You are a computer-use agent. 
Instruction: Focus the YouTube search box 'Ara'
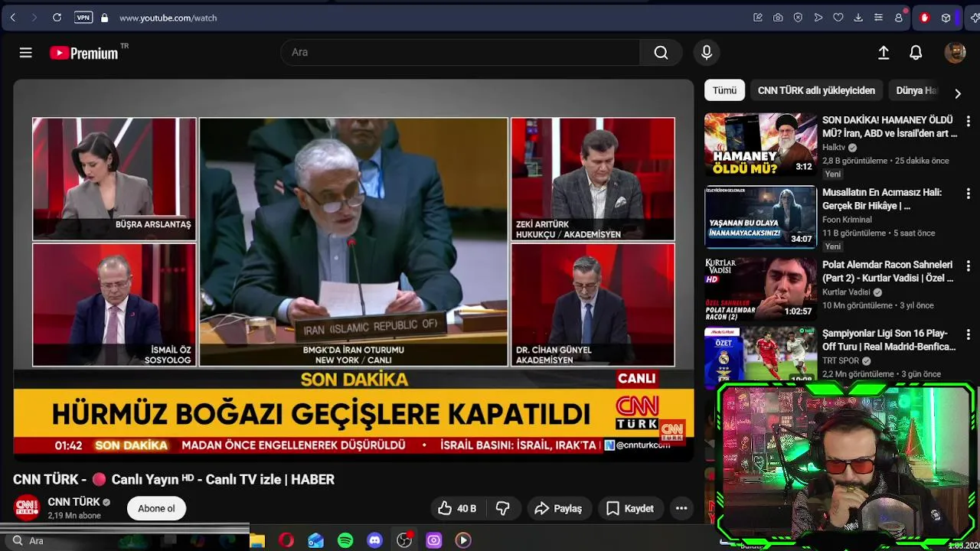pyautogui.click(x=461, y=52)
